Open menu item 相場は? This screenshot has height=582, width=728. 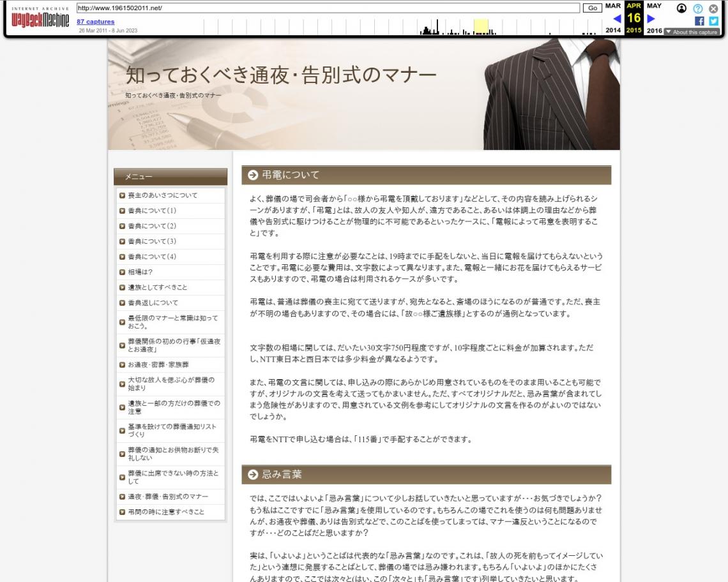[140, 272]
